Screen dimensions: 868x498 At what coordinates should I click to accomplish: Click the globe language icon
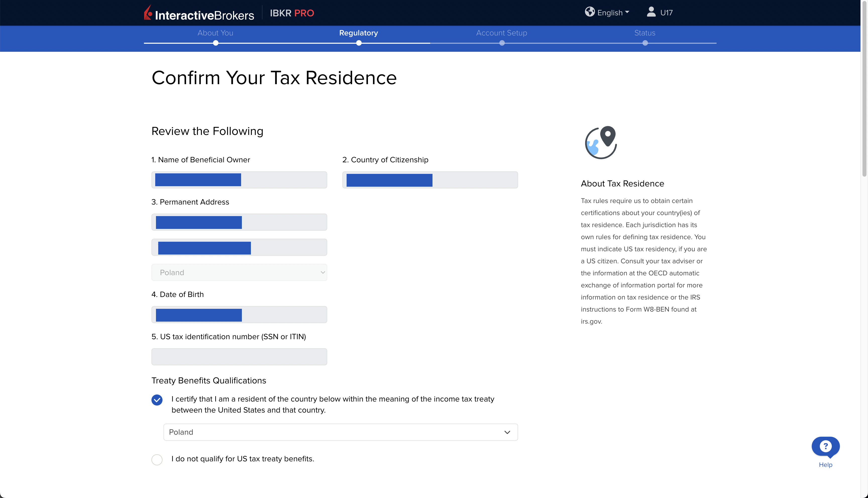pyautogui.click(x=589, y=12)
